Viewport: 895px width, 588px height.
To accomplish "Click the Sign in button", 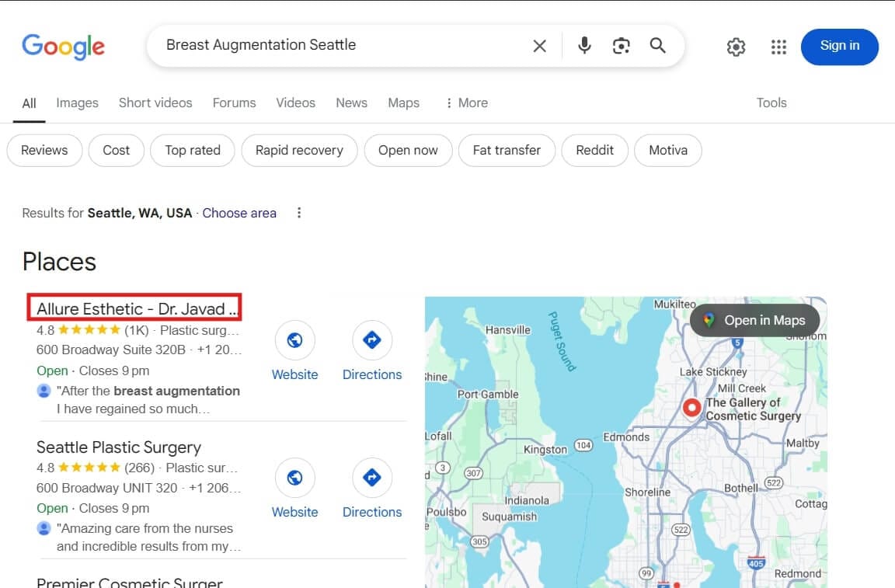I will [x=840, y=47].
